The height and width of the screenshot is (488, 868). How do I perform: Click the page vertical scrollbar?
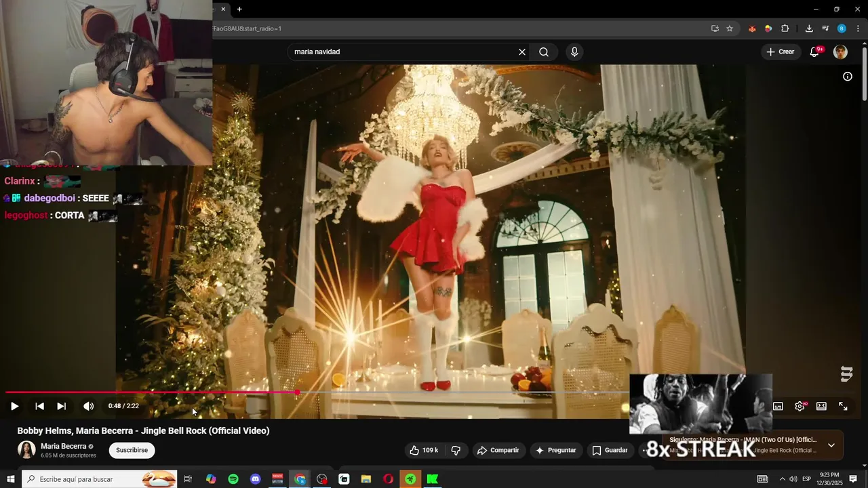864,75
